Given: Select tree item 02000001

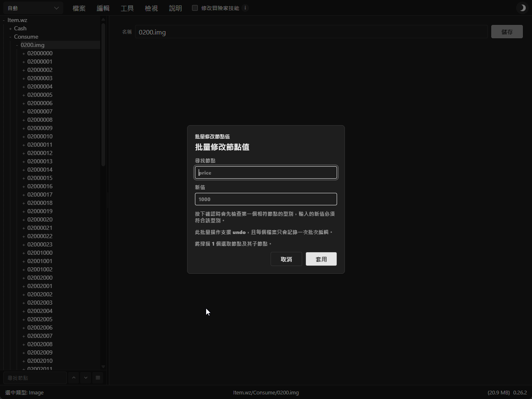Looking at the screenshot, I should pyautogui.click(x=40, y=62).
